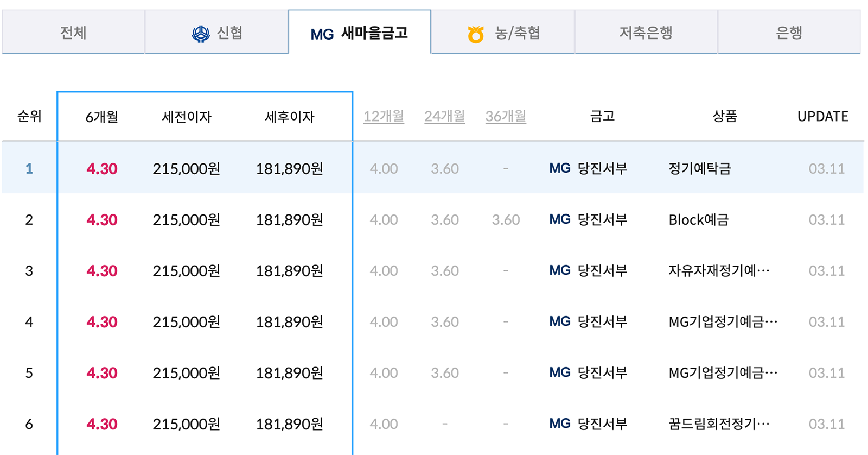Click the 12개월 4.00 value in rank 1 row
868x455 pixels.
pos(384,168)
